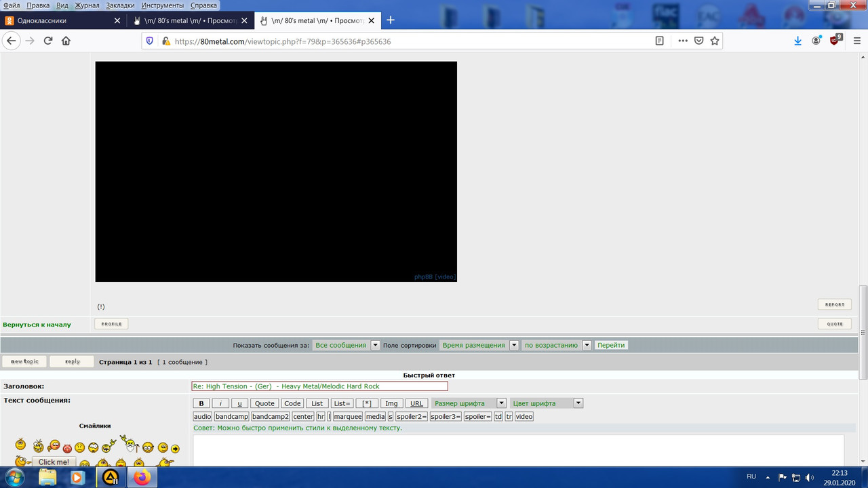The height and width of the screenshot is (488, 868).
Task: Open the Файл menu
Action: [12, 5]
